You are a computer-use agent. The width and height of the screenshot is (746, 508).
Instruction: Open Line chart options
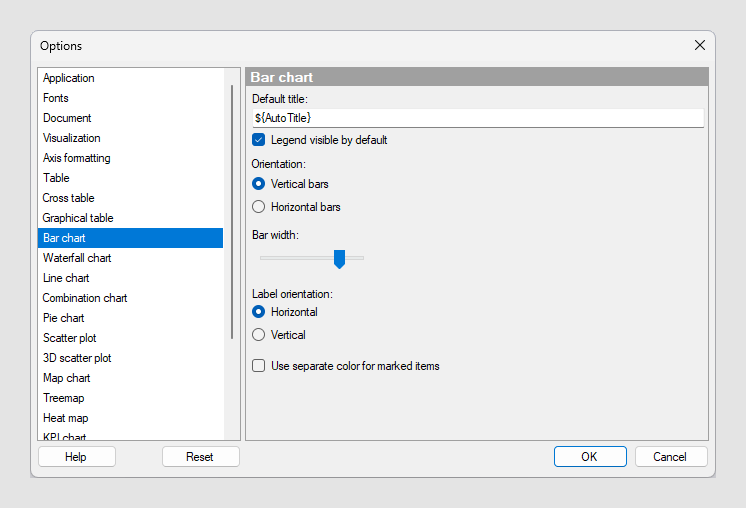click(x=130, y=278)
